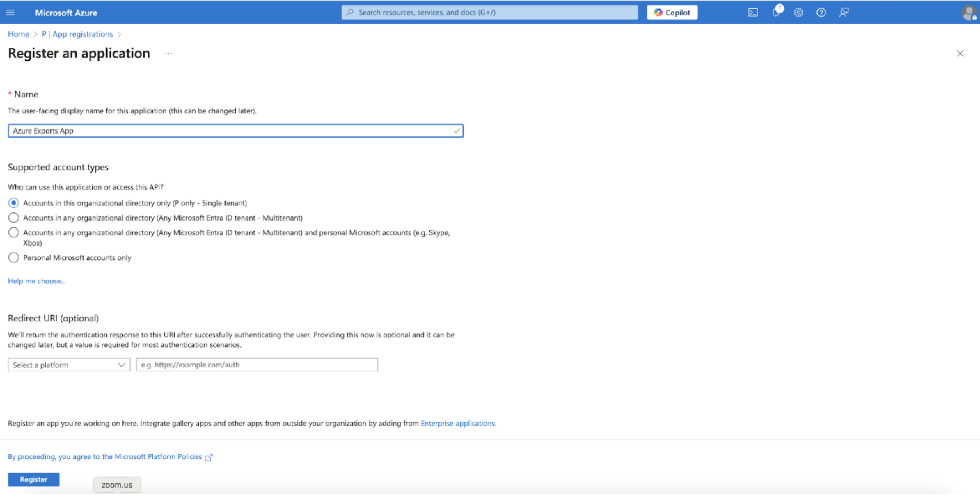The width and height of the screenshot is (980, 496).
Task: Expand the Select a platform dropdown
Action: pos(69,365)
